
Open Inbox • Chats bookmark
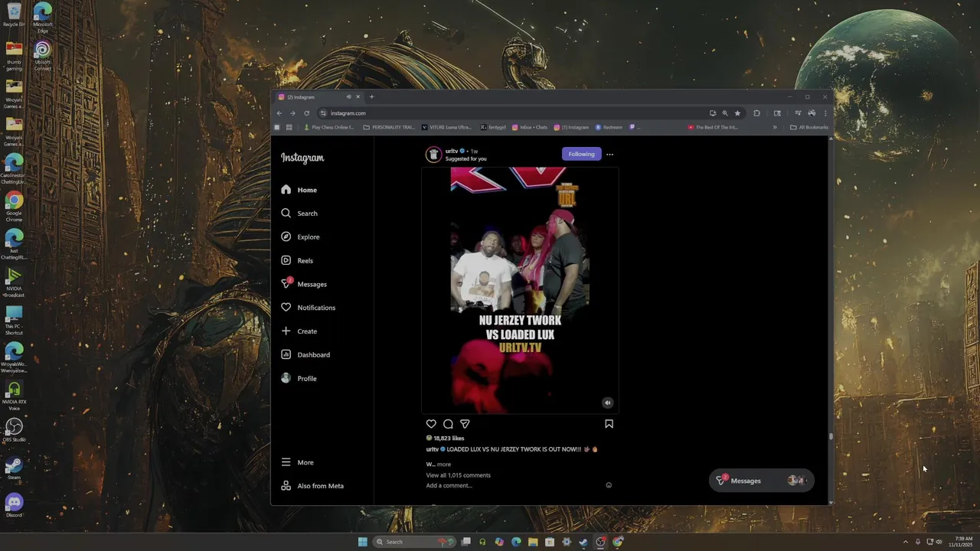pos(530,127)
